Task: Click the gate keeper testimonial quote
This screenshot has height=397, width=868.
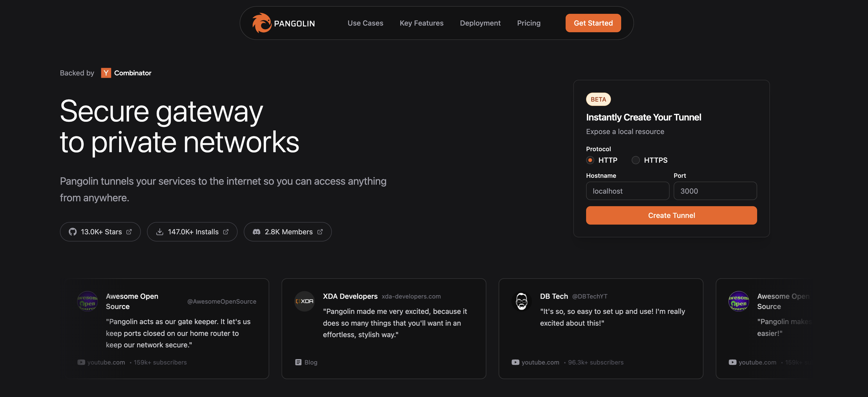Action: (x=178, y=333)
